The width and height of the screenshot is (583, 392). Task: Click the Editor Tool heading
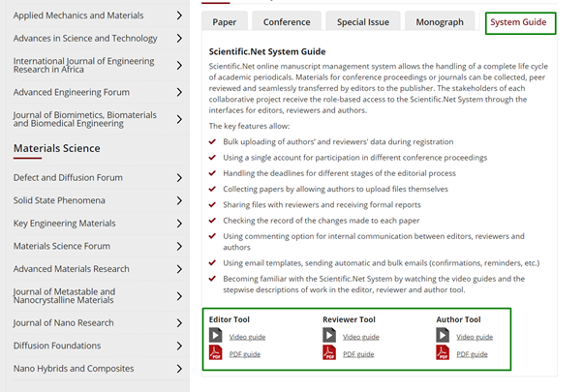pos(229,319)
